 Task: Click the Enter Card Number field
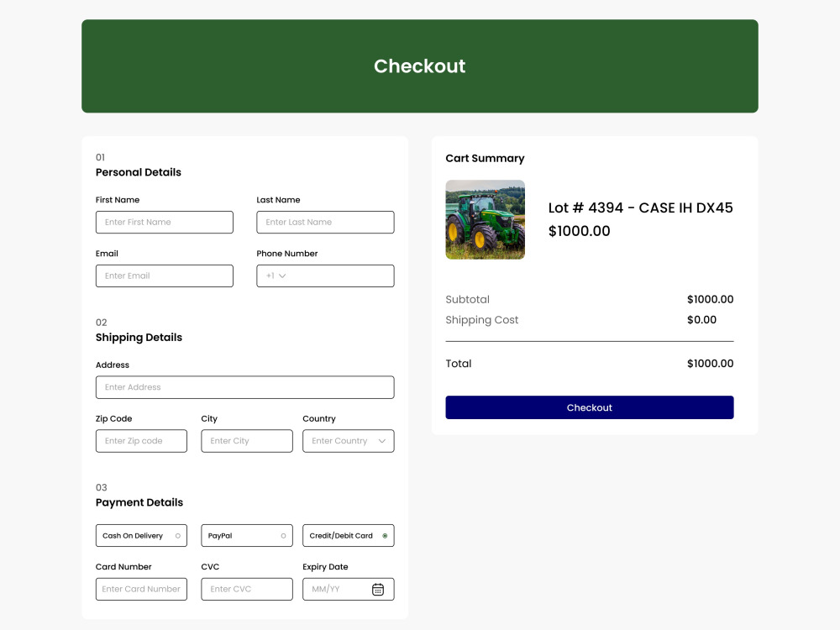point(141,589)
